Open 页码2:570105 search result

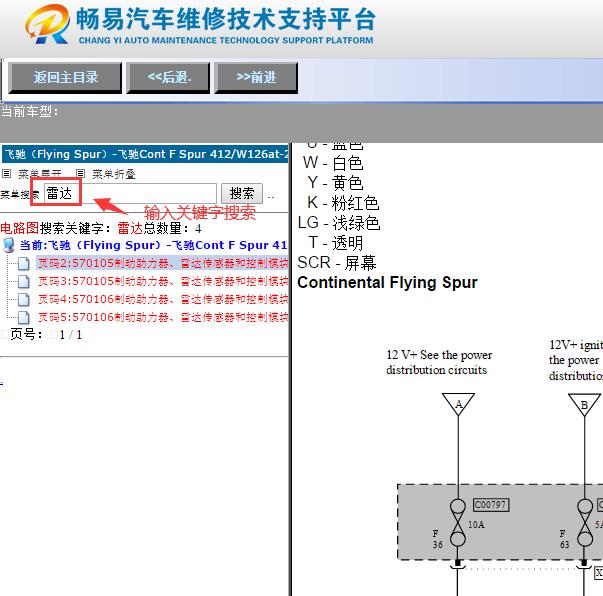[163, 263]
